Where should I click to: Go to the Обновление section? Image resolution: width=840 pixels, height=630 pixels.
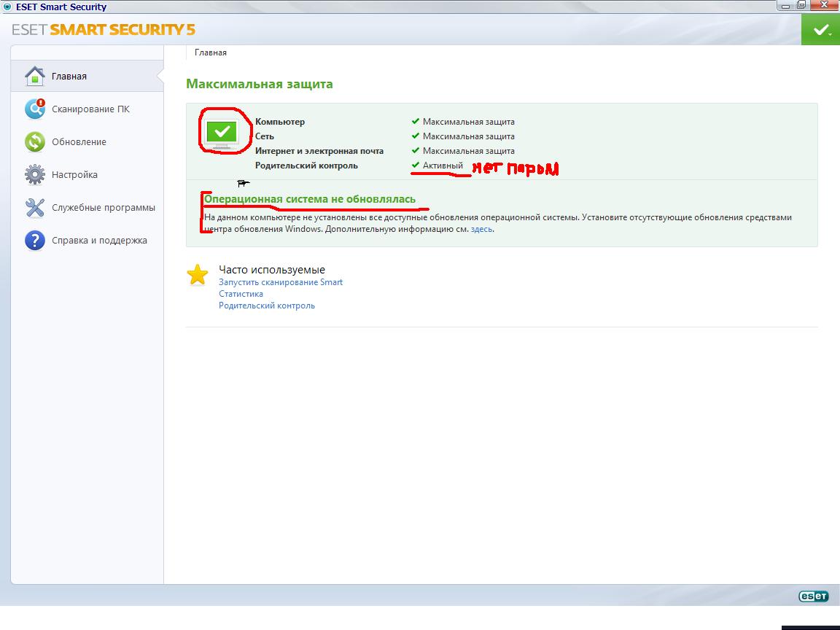click(x=87, y=142)
